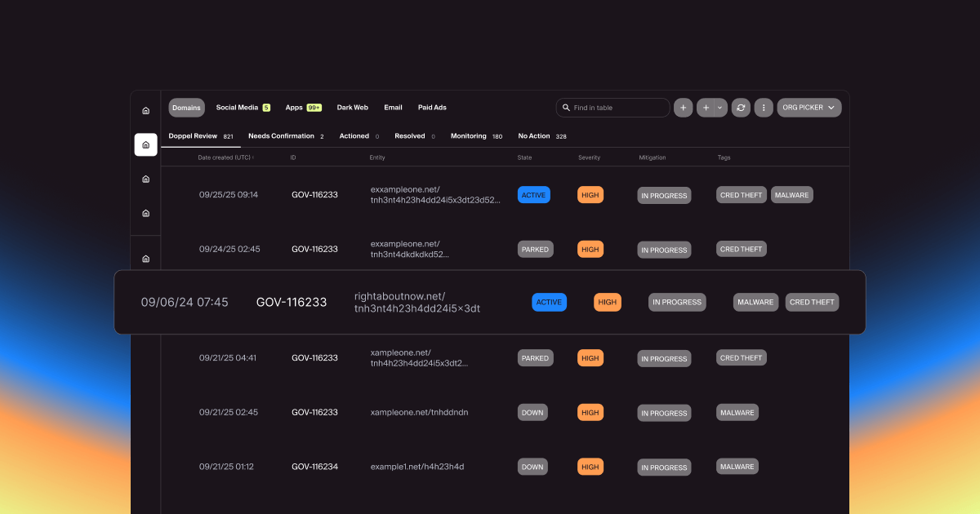The width and height of the screenshot is (980, 514).
Task: Click the HIGH badge in the rightaboutnow.net row
Action: 608,302
